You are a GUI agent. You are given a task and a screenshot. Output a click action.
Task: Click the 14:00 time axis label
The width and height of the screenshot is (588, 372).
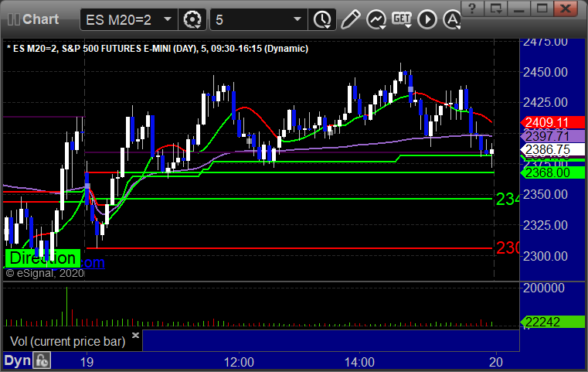click(x=359, y=362)
